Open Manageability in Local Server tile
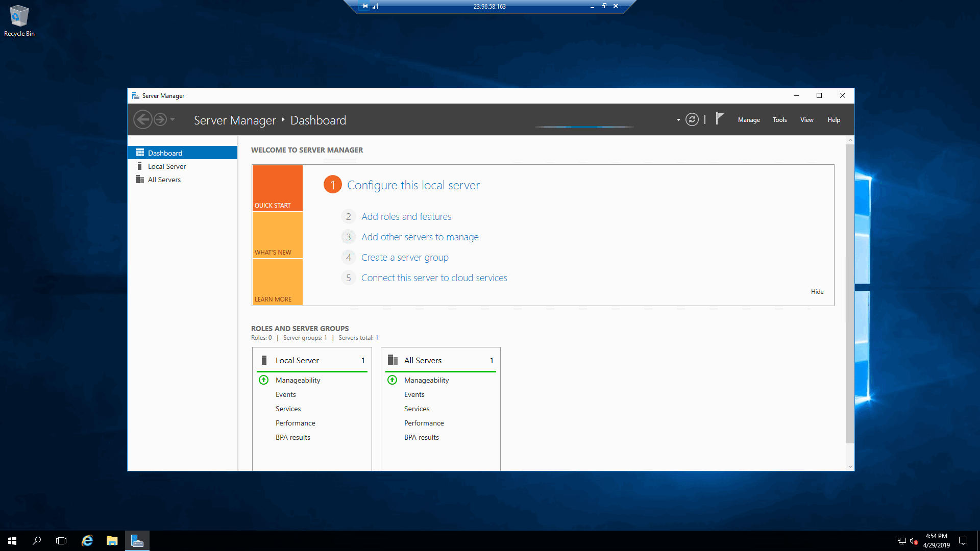The width and height of the screenshot is (980, 551). [298, 380]
